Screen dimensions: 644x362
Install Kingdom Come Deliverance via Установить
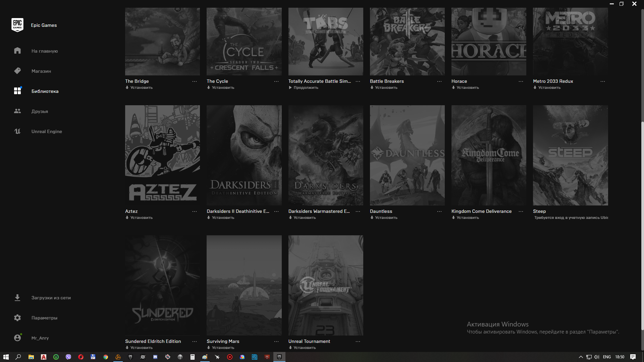tap(465, 218)
